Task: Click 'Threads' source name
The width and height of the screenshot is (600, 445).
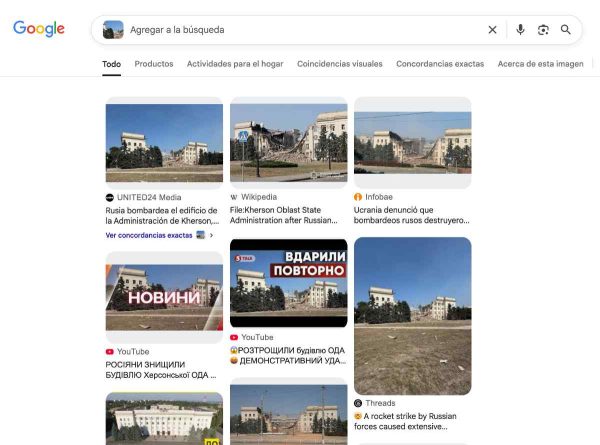Action: (380, 403)
